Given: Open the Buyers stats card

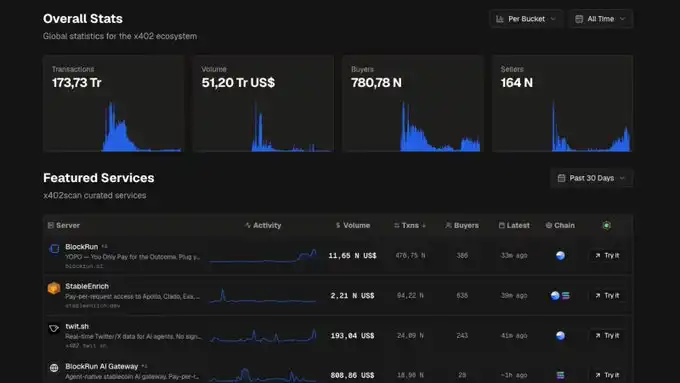Looking at the screenshot, I should click(x=412, y=104).
